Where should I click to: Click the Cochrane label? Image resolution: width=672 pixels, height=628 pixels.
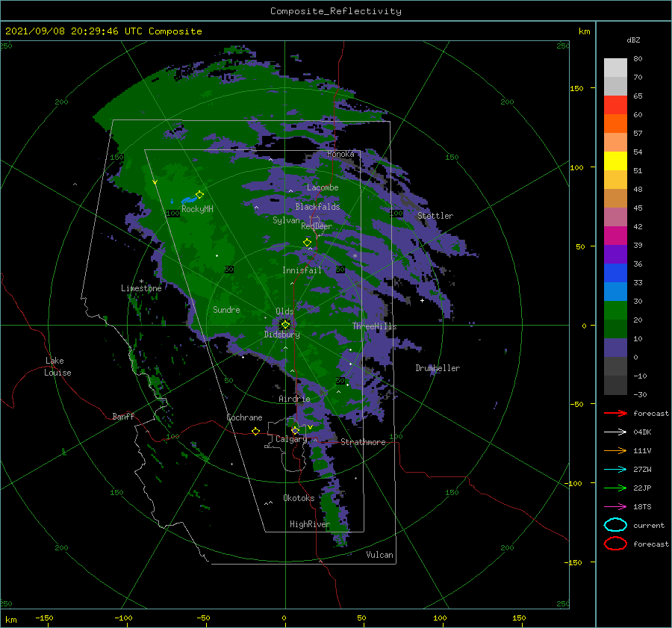[244, 417]
